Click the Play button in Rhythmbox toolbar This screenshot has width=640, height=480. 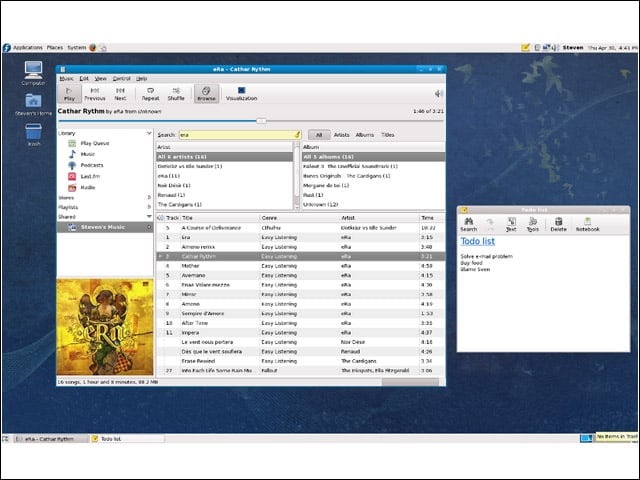[69, 94]
